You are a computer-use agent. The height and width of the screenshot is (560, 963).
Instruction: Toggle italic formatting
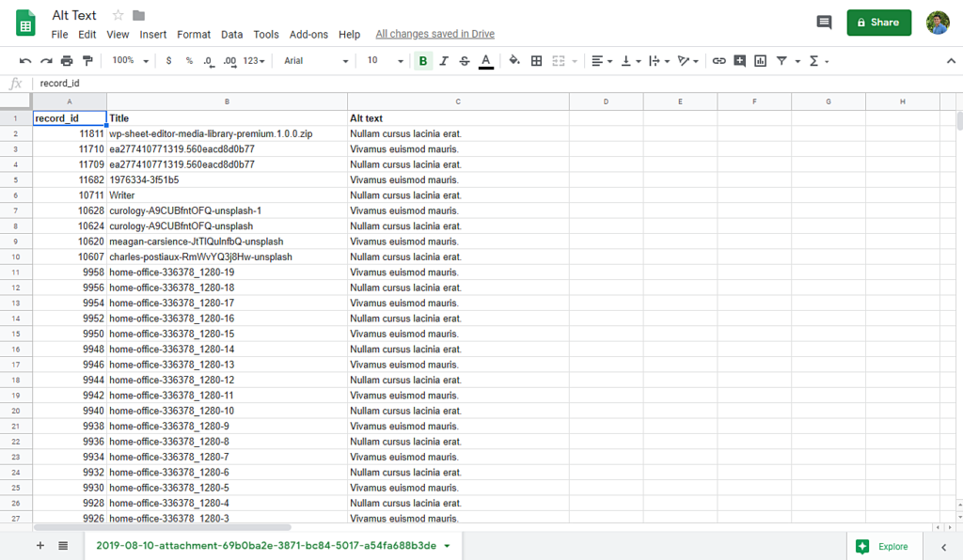[444, 61]
